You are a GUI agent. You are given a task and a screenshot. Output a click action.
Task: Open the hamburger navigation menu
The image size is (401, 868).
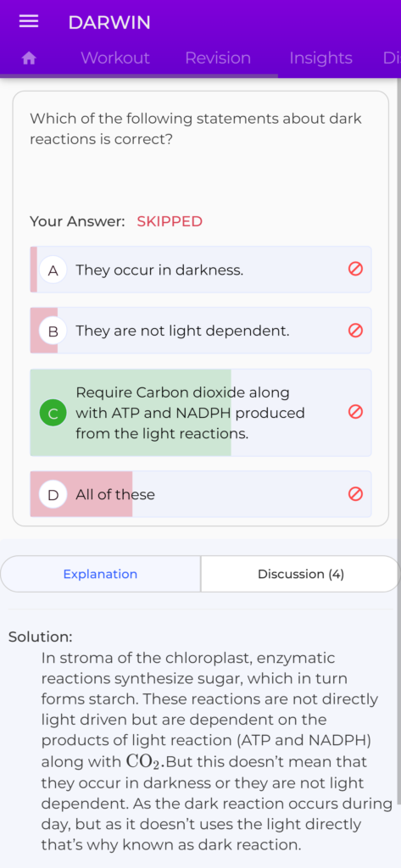click(29, 21)
